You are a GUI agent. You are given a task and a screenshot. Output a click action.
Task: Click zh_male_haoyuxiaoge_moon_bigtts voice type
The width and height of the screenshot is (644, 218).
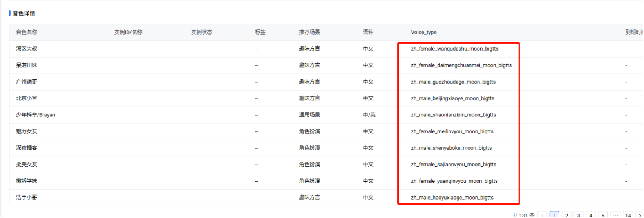point(452,197)
